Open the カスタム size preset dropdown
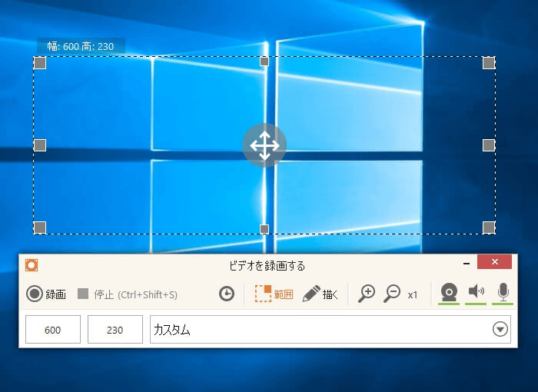 coord(330,330)
